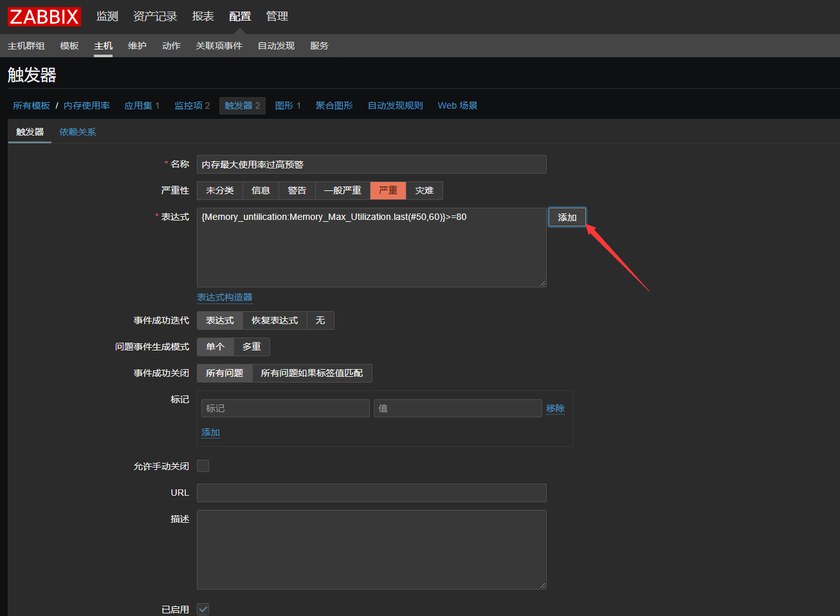
Task: Set severity to 一般严重
Action: pyautogui.click(x=343, y=190)
